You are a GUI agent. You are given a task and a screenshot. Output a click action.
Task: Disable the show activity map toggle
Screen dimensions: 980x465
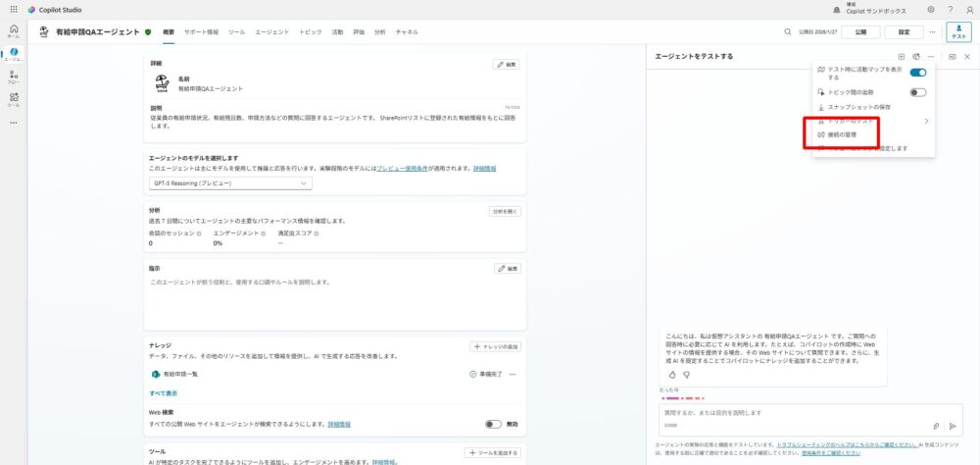(x=918, y=73)
